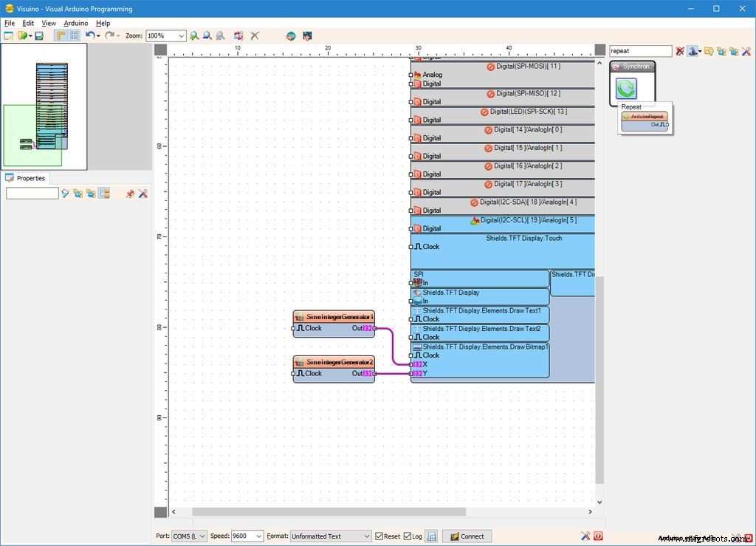Toggle the snap-to-grid toolbar button
The height and width of the screenshot is (546, 756).
[73, 35]
